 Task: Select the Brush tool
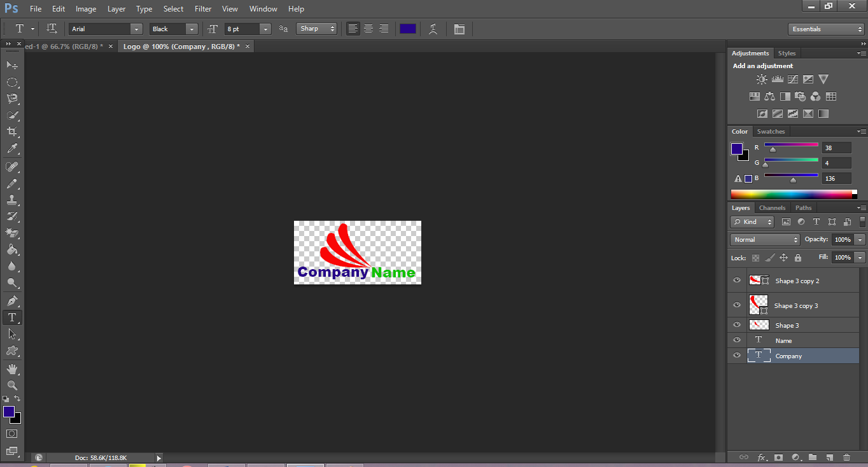[12, 183]
